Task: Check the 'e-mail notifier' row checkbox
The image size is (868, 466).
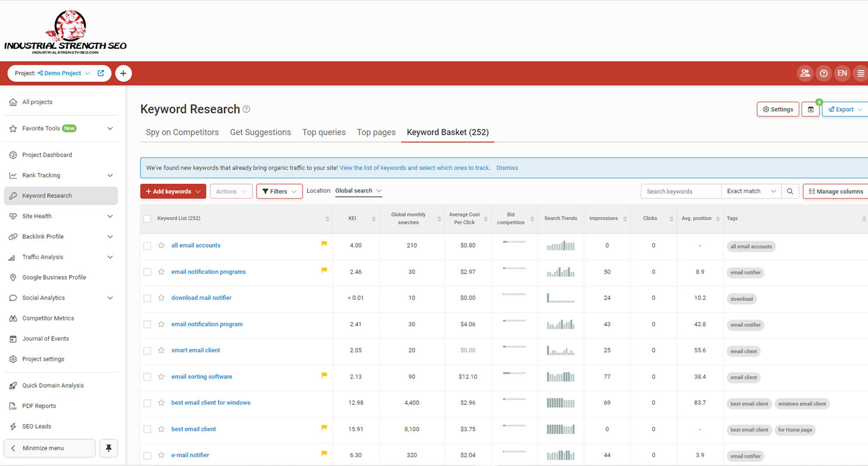Action: (x=147, y=456)
